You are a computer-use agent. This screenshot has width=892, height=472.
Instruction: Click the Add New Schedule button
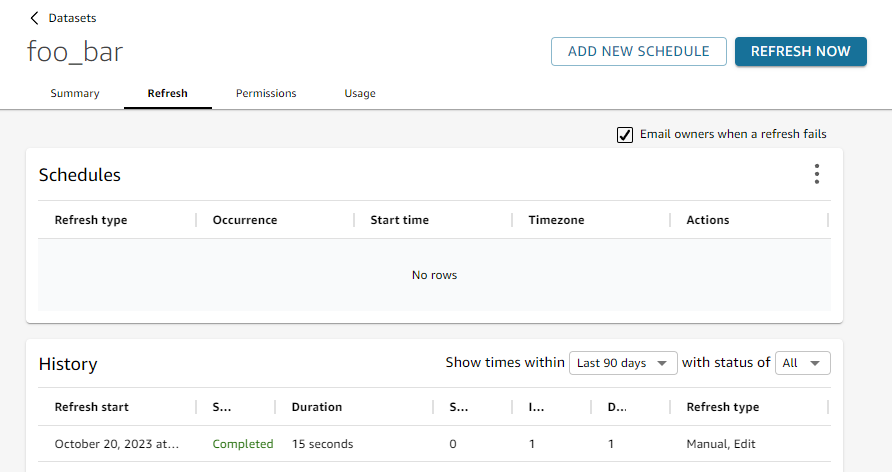(638, 52)
